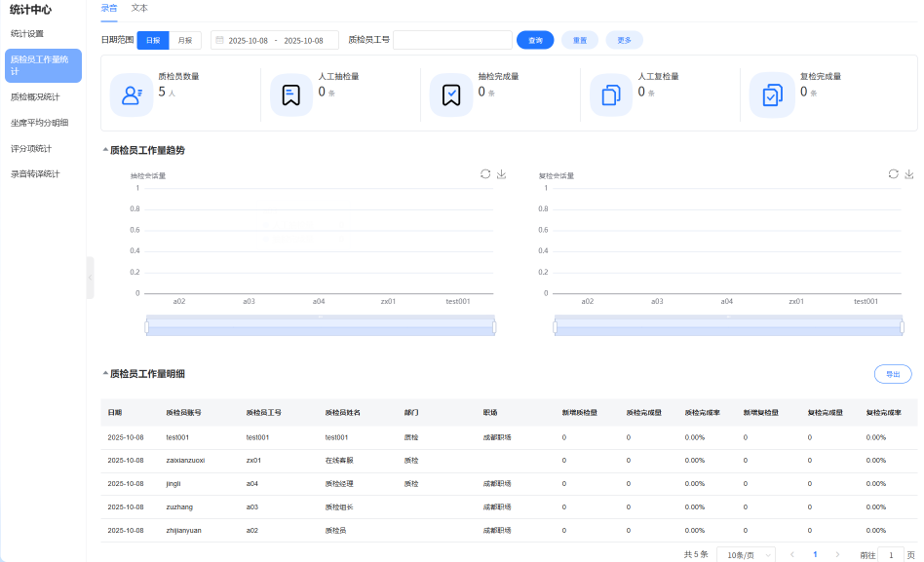
Task: Focus the 质检员工号 input field
Action: (x=452, y=40)
